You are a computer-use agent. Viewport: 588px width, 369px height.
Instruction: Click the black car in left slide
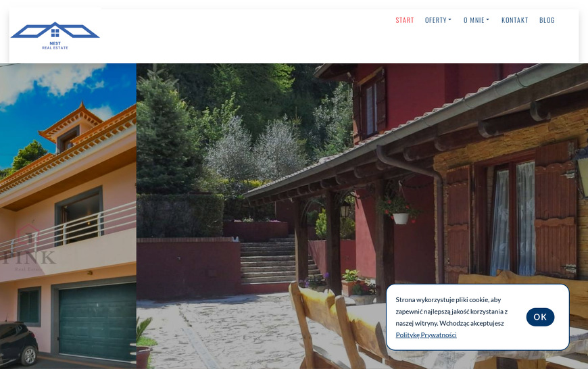point(18,343)
